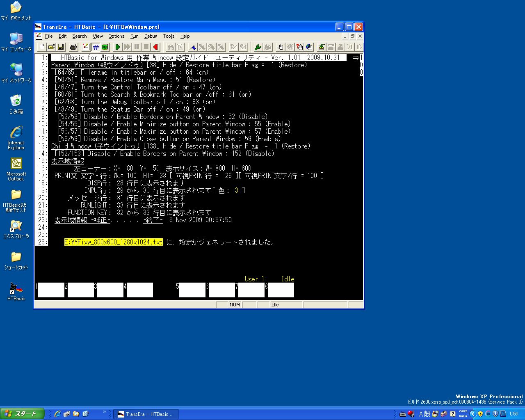Select the エクスプローラ desktop shortcut
The width and height of the screenshot is (525, 420).
point(16,229)
